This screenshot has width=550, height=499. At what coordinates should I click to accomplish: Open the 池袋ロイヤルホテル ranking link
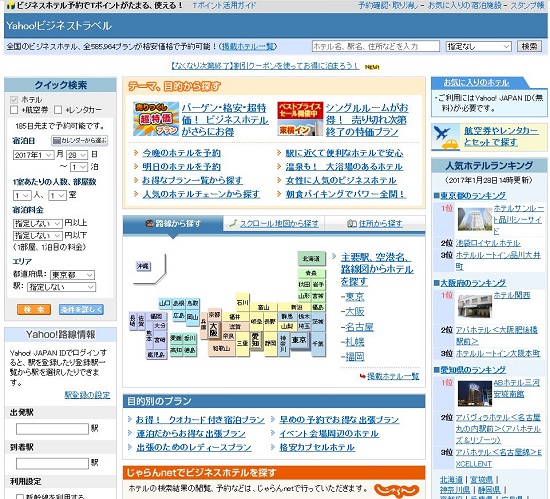tap(488, 243)
